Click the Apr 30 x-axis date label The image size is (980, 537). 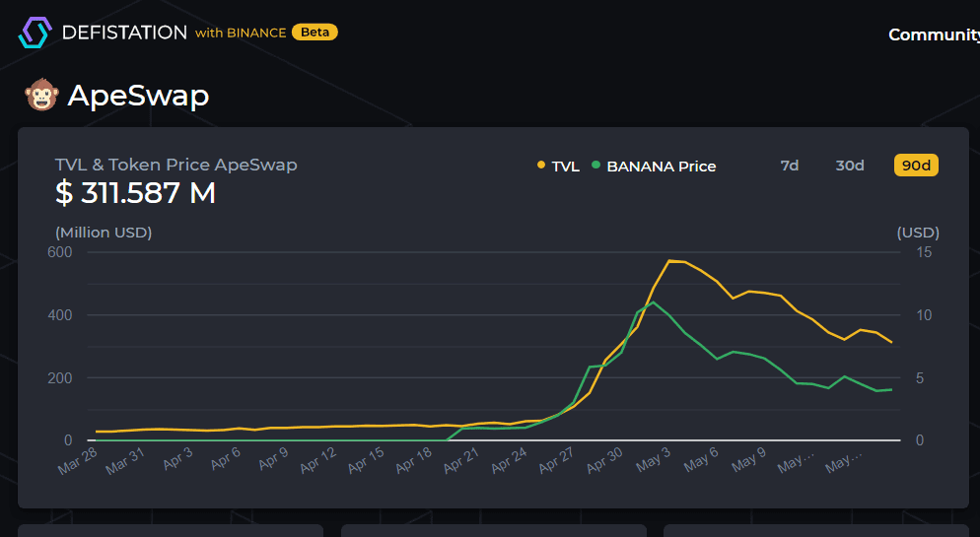pos(604,461)
